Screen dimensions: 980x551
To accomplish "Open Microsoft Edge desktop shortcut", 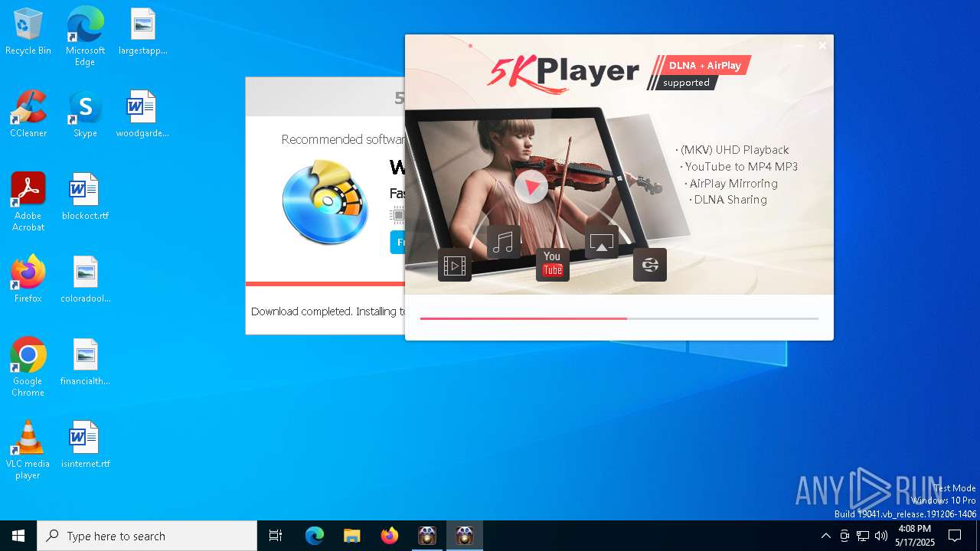I will pyautogui.click(x=85, y=37).
